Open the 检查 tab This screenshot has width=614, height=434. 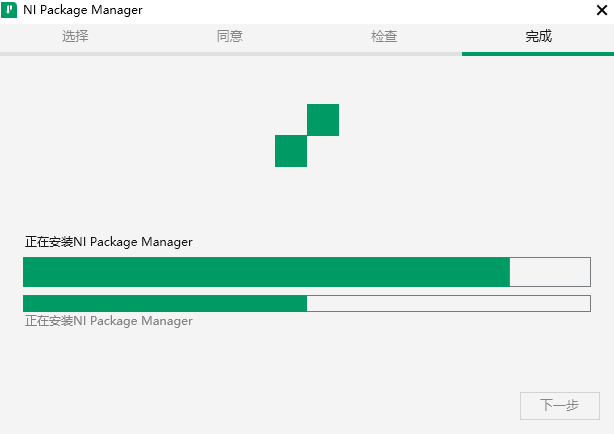point(384,36)
